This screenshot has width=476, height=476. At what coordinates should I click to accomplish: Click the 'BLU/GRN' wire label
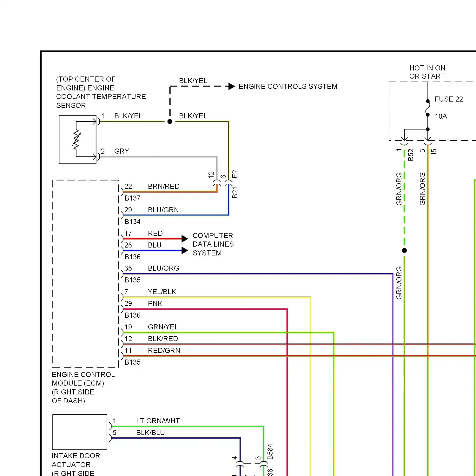(163, 210)
